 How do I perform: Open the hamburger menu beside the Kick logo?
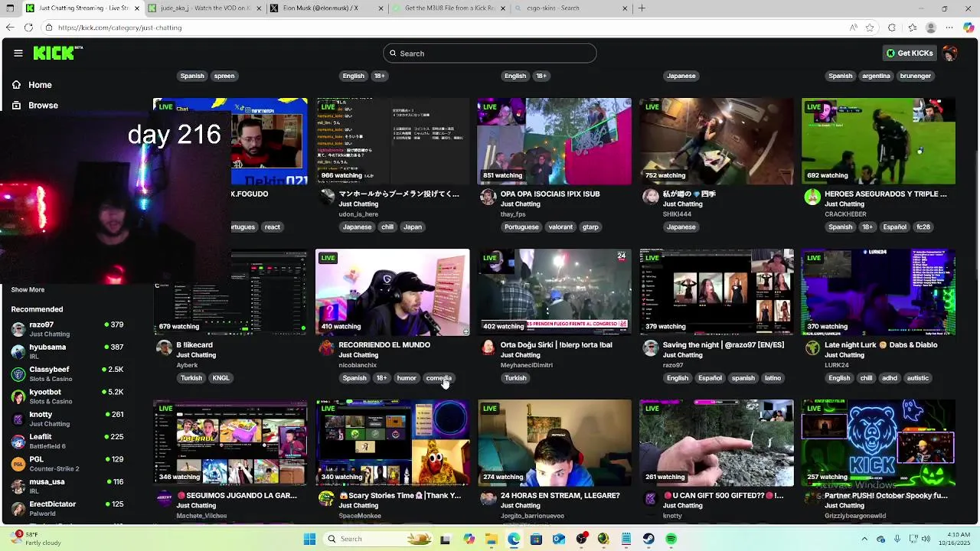[x=18, y=53]
